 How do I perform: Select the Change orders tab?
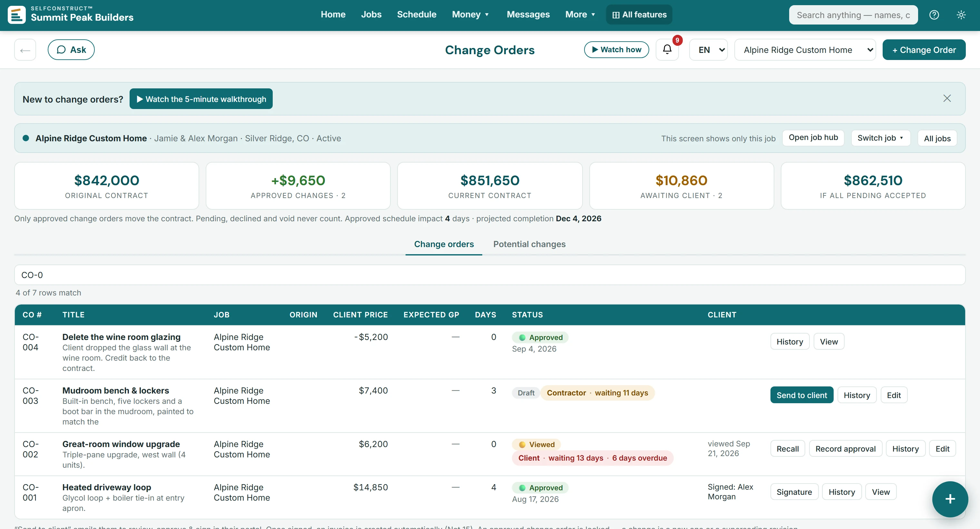[444, 244]
